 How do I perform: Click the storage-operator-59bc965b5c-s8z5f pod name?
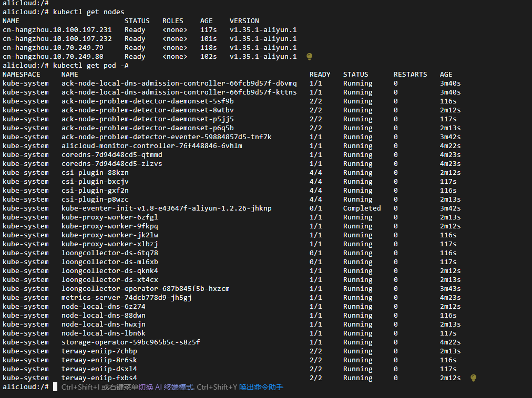pyautogui.click(x=130, y=342)
